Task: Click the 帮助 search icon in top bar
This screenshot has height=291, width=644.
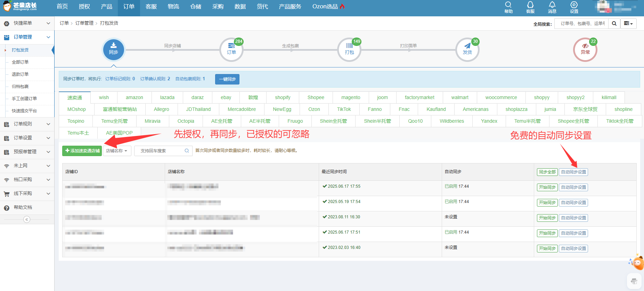Action: [x=508, y=5]
